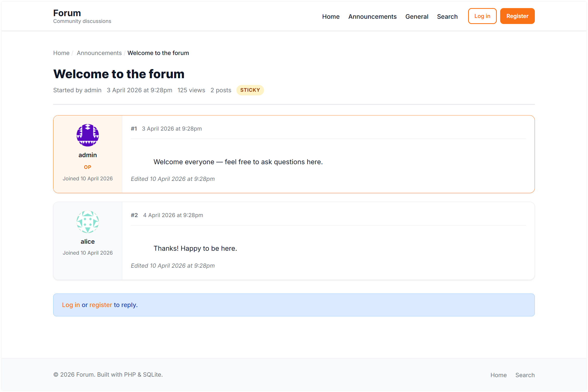Go to Search from the top navigation

click(447, 16)
